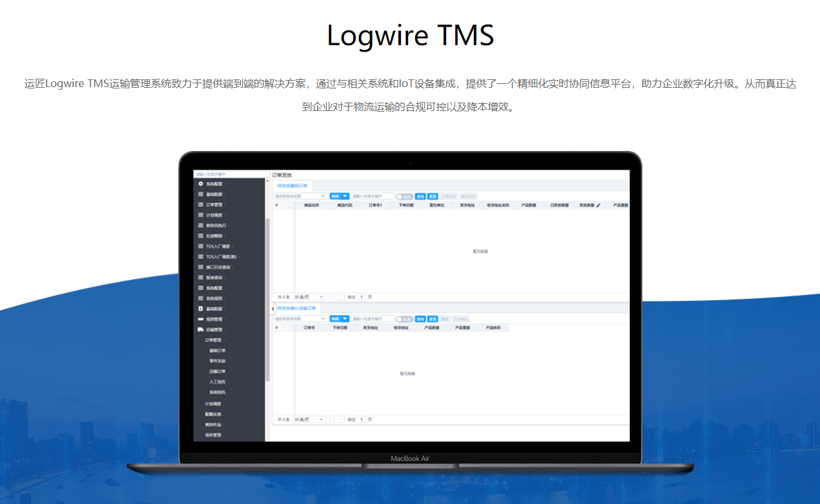
Task: Expand the 装卸作业 submenu
Action: (214, 425)
